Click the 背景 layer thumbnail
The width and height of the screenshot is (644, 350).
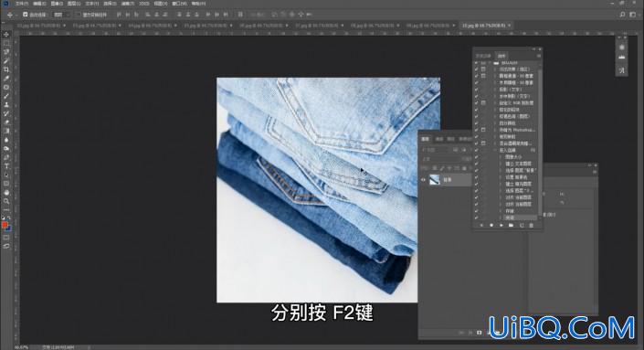pos(434,179)
